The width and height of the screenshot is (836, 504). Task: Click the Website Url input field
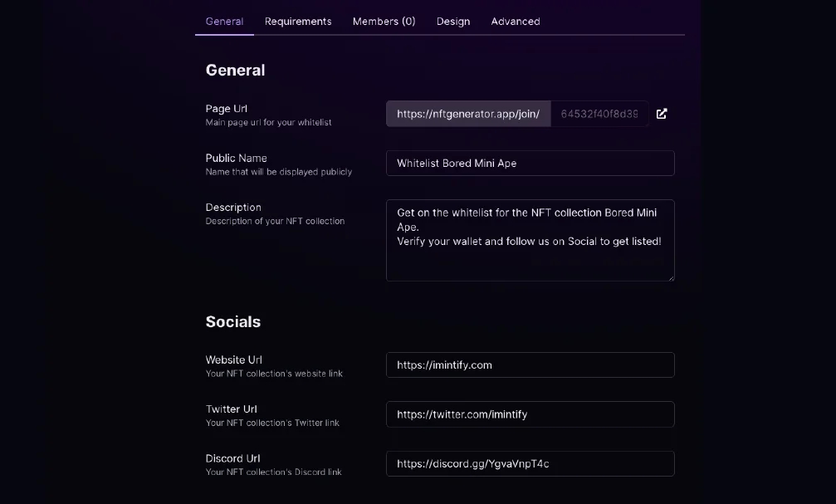coord(530,365)
